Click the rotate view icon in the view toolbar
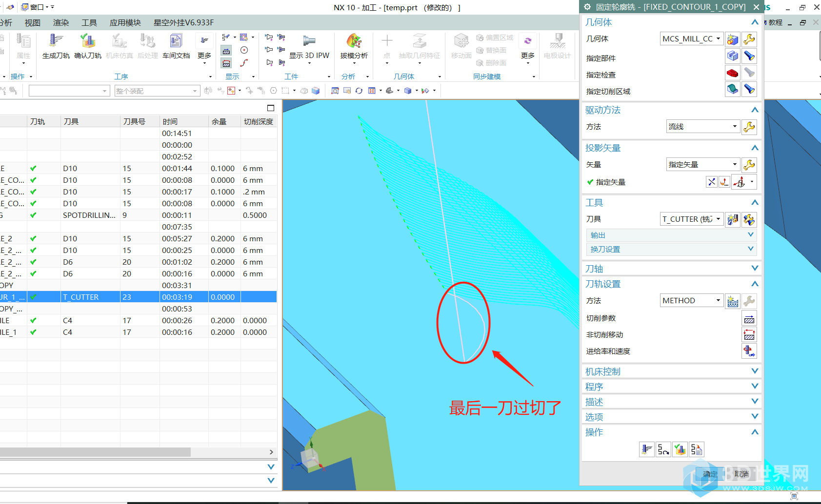Screen dimensions: 821x504 pos(359,91)
